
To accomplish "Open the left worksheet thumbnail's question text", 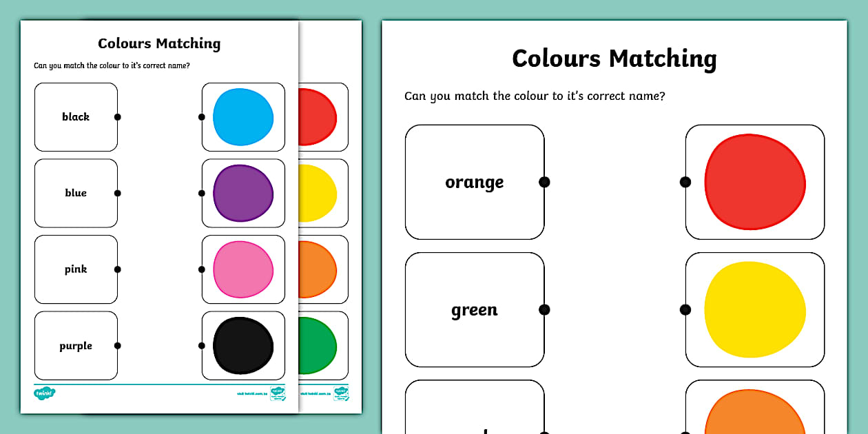I will click(x=112, y=66).
